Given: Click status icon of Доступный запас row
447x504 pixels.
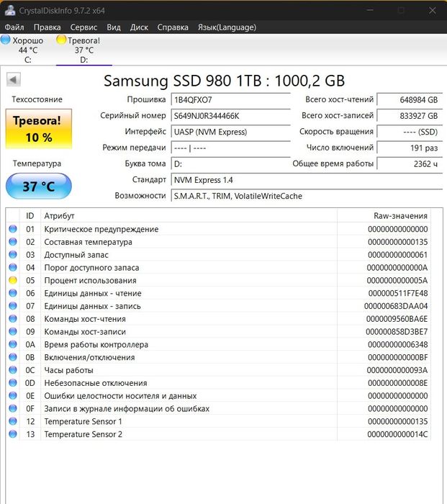Looking at the screenshot, I should (x=13, y=255).
